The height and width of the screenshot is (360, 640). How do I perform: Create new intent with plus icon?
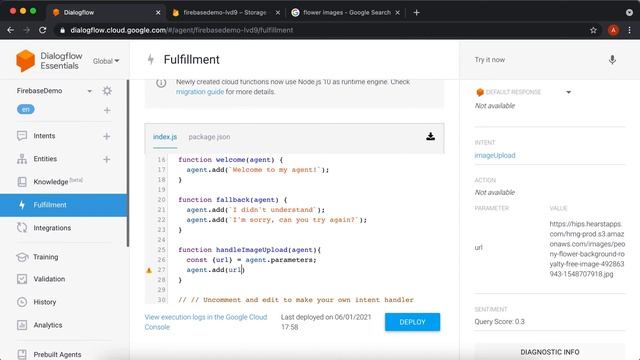tap(107, 136)
